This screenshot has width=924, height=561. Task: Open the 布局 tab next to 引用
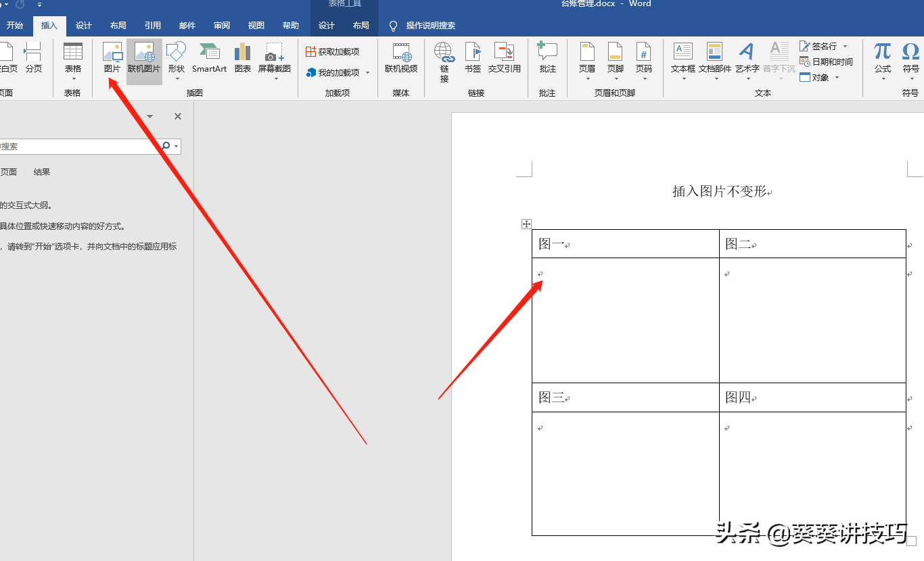coord(118,26)
